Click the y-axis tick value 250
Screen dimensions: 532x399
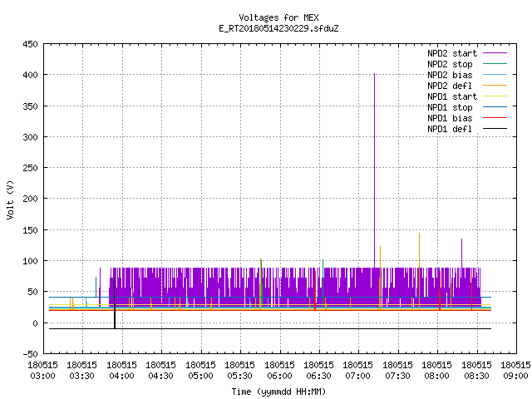pyautogui.click(x=30, y=168)
